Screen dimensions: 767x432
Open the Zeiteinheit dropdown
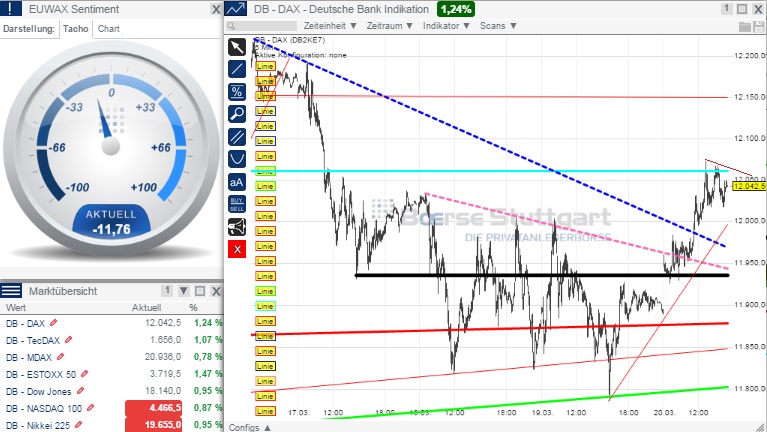tap(330, 26)
